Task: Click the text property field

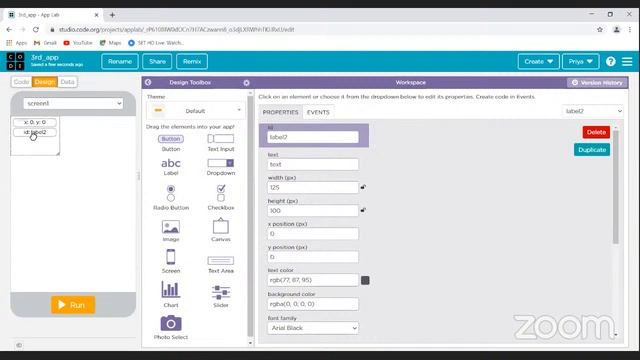Action: tap(313, 164)
